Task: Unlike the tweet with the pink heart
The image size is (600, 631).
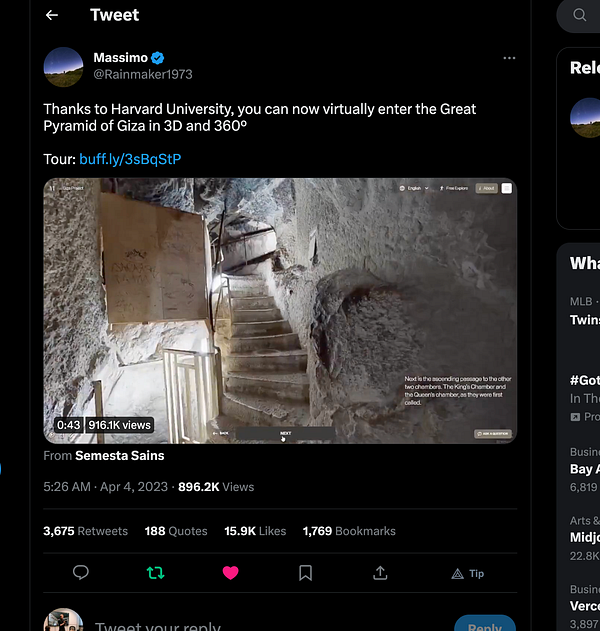Action: tap(231, 573)
